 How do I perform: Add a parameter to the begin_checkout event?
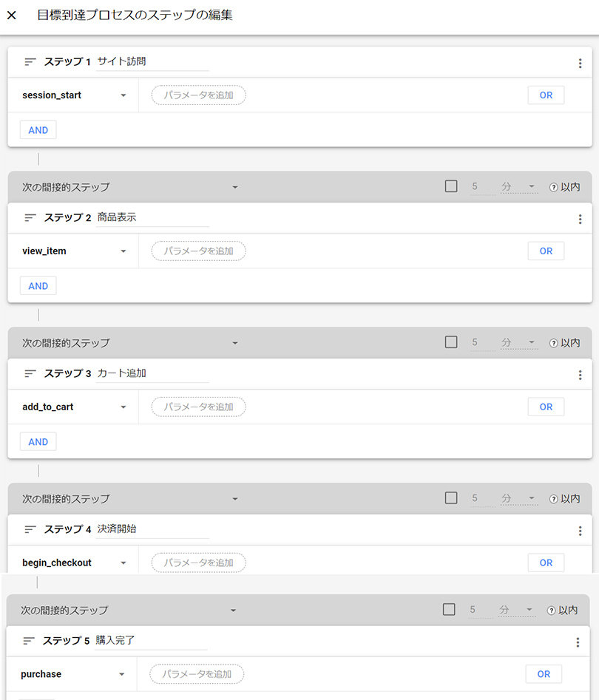198,563
